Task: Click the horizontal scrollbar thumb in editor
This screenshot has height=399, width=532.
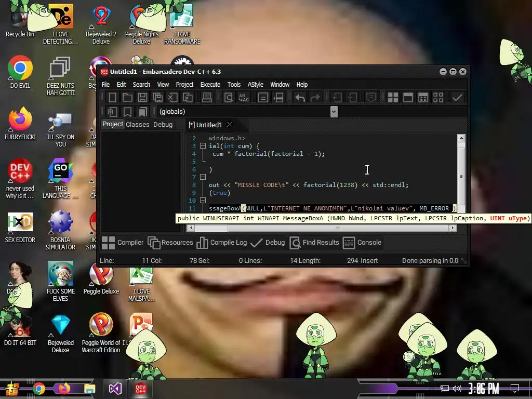Action: pos(338,228)
